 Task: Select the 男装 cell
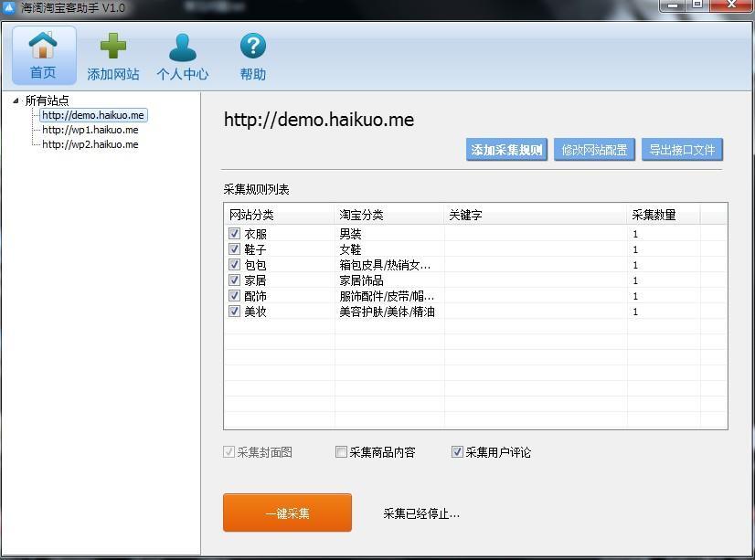(350, 234)
